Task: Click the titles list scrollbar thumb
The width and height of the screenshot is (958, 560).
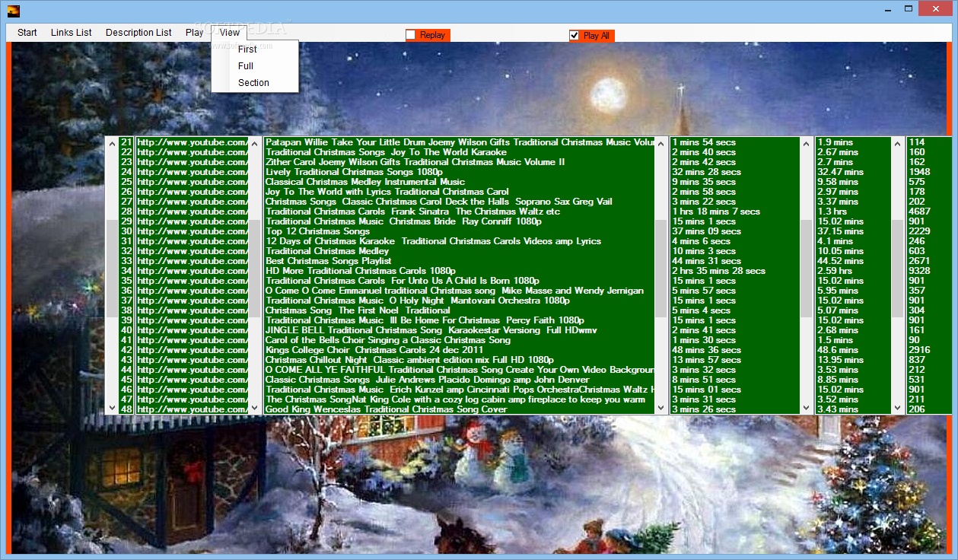Action: (660, 269)
